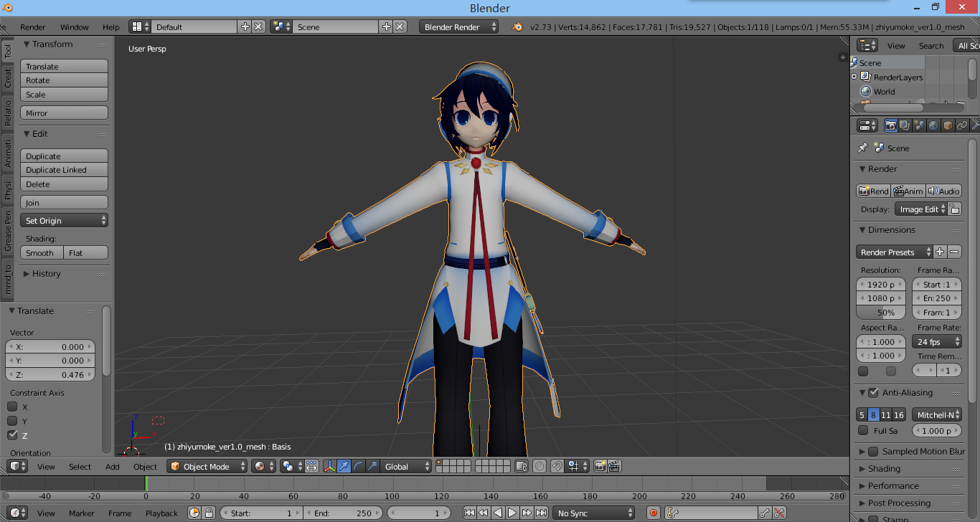Open the Scene properties tab icon
This screenshot has height=522, width=980.
pyautogui.click(x=919, y=125)
